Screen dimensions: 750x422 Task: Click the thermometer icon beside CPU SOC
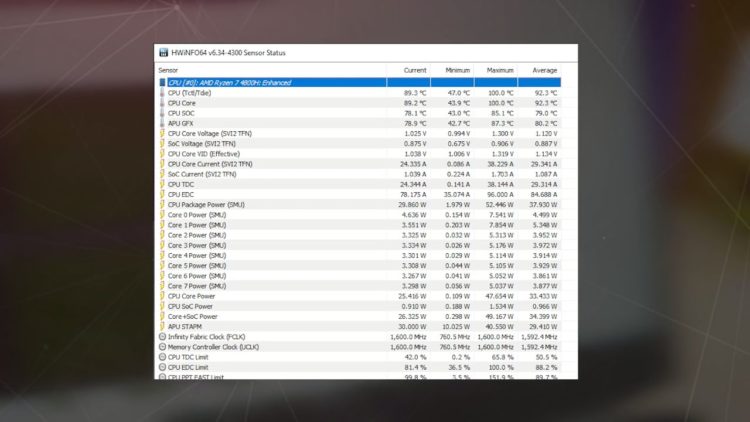(x=162, y=113)
